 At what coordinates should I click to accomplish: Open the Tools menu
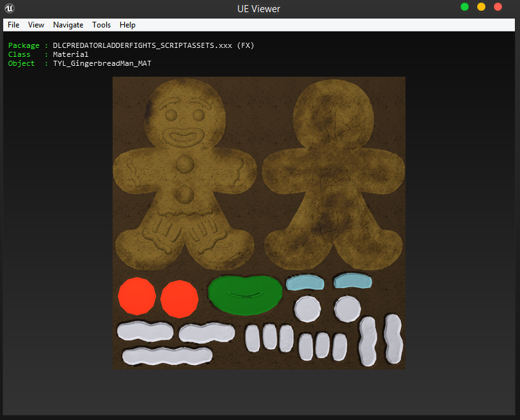tap(101, 25)
